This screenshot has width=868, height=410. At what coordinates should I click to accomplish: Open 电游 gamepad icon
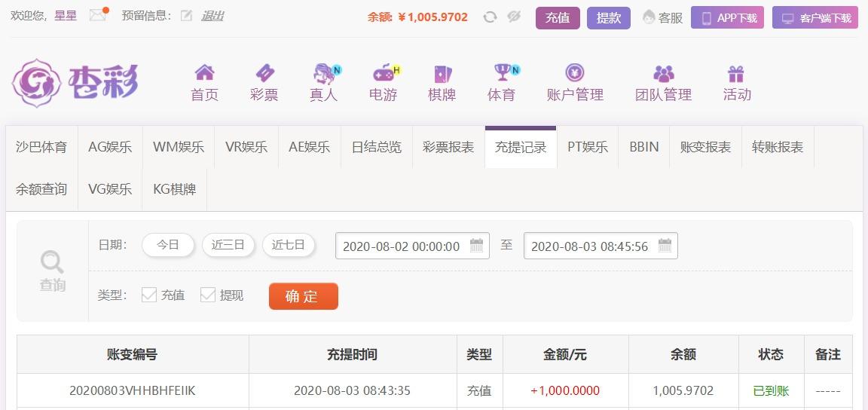[386, 72]
